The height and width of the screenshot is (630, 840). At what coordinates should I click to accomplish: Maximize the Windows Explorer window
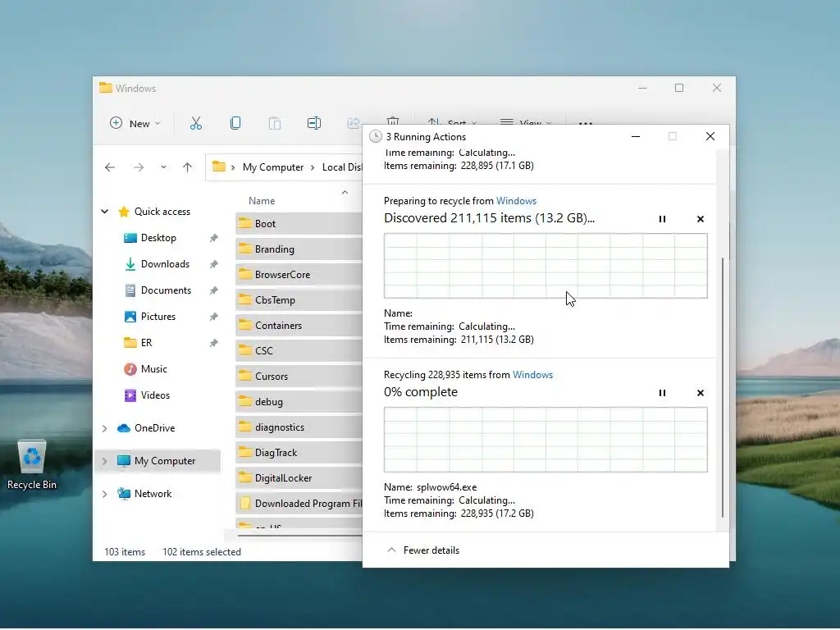point(679,88)
